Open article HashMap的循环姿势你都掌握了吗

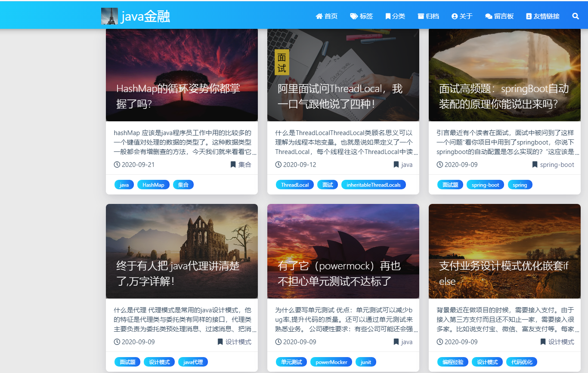tap(178, 96)
